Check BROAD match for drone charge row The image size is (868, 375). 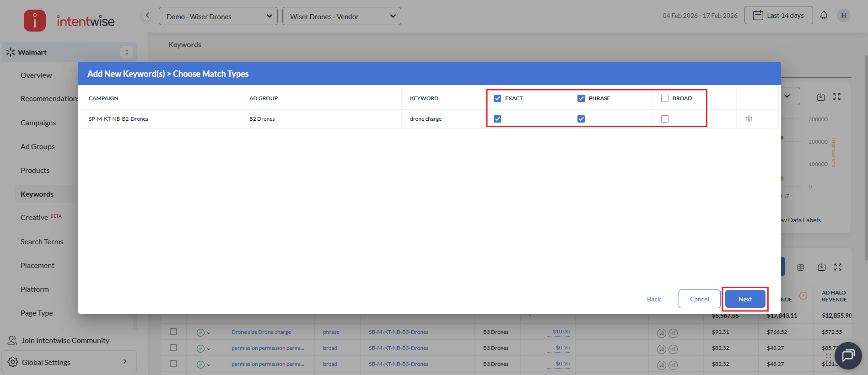point(665,119)
